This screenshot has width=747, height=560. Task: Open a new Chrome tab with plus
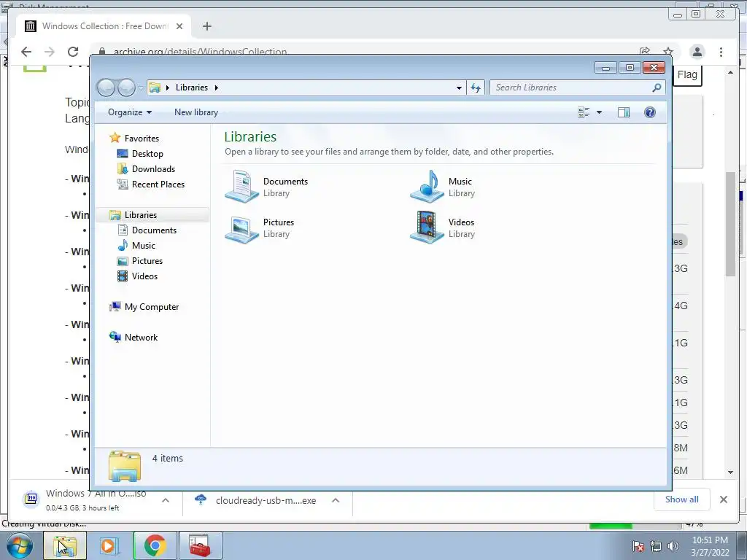coord(206,26)
